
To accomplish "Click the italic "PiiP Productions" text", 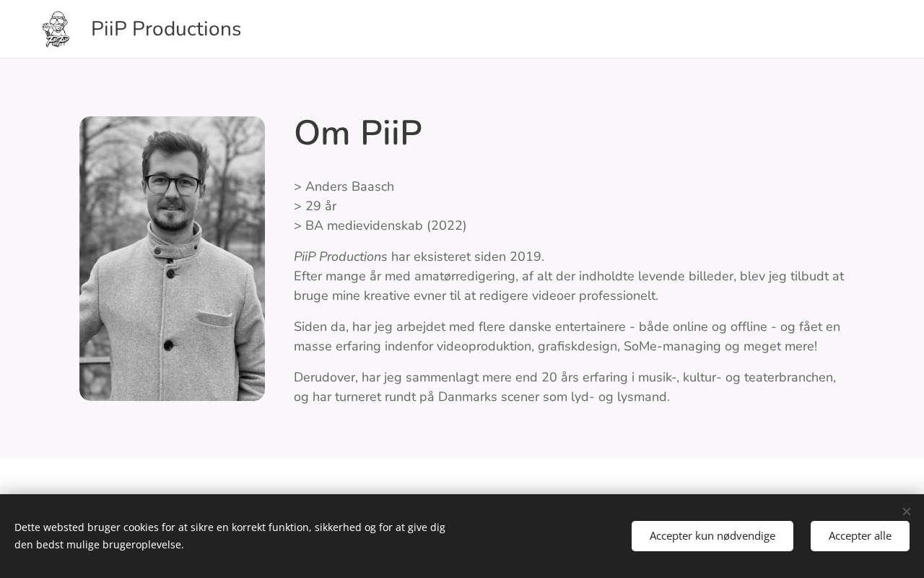I will (341, 257).
